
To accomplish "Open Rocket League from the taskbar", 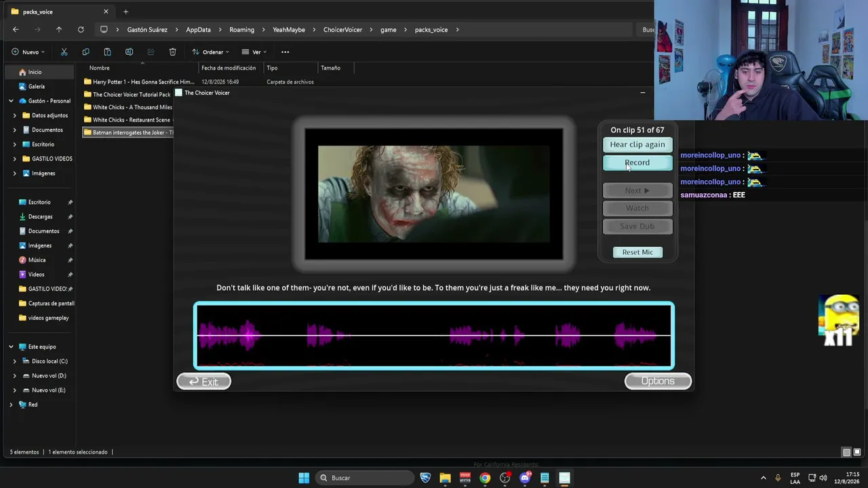I will [x=425, y=478].
